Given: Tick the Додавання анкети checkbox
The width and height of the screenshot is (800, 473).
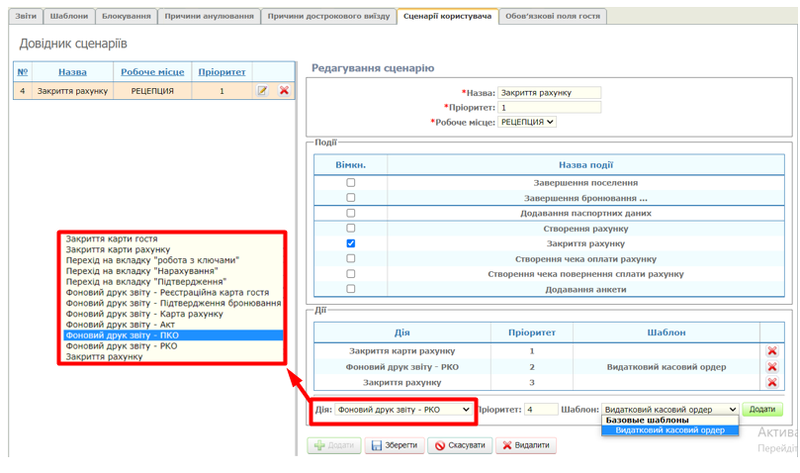Looking at the screenshot, I should pyautogui.click(x=350, y=289).
